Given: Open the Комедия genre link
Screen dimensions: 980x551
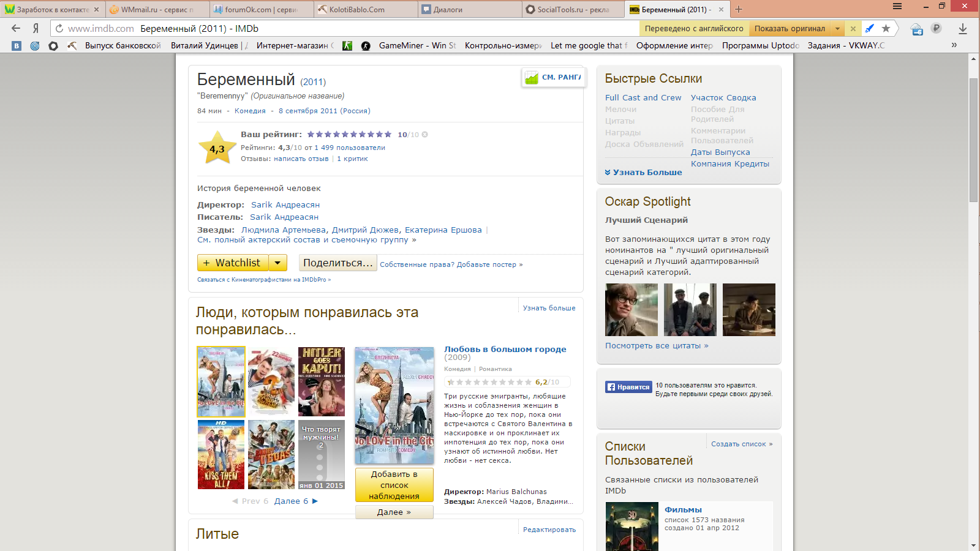Looking at the screenshot, I should 250,111.
